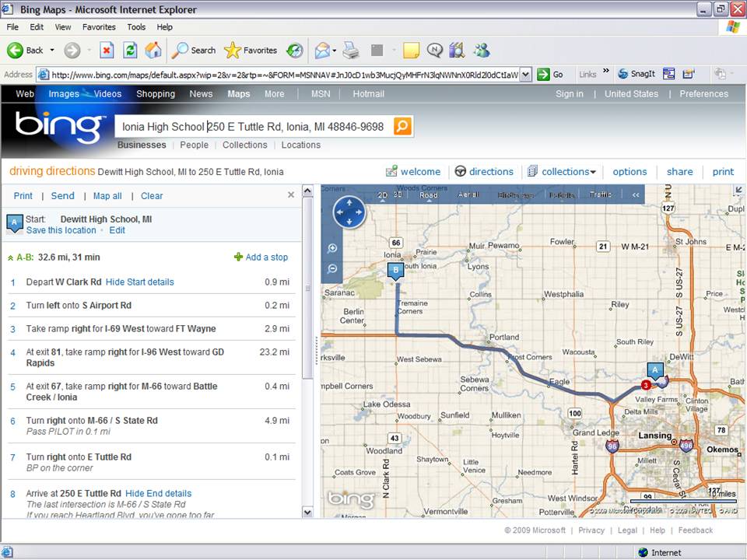747x560 pixels.
Task: Collapse the A-B route summary
Action: pos(10,257)
